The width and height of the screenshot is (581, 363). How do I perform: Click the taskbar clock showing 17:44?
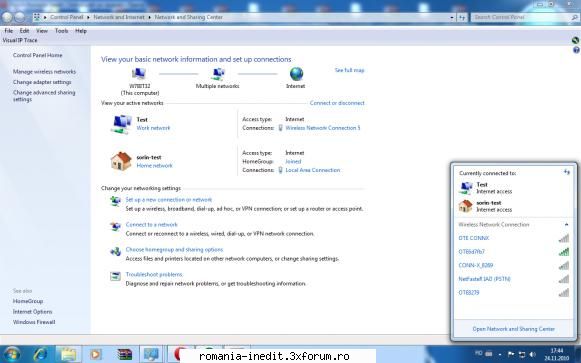tap(557, 354)
